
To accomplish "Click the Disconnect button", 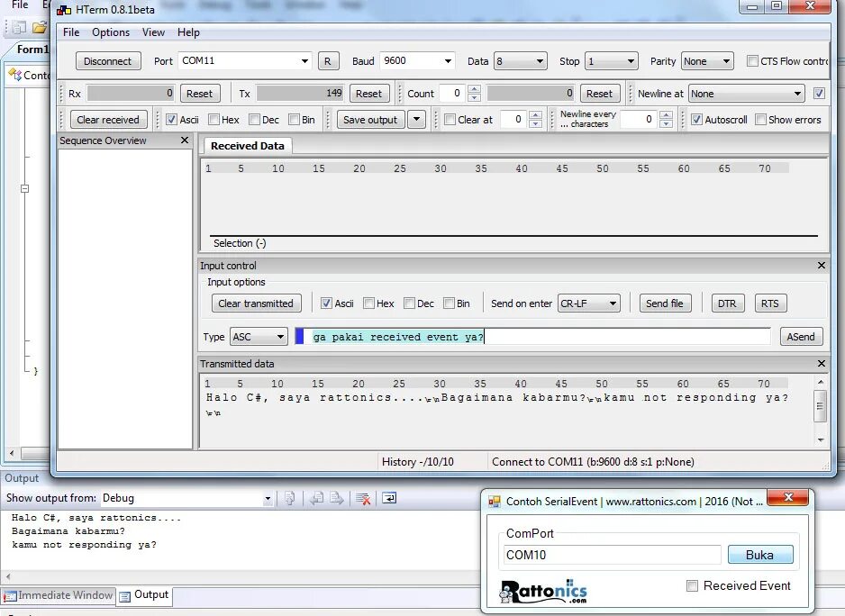I will click(x=108, y=61).
